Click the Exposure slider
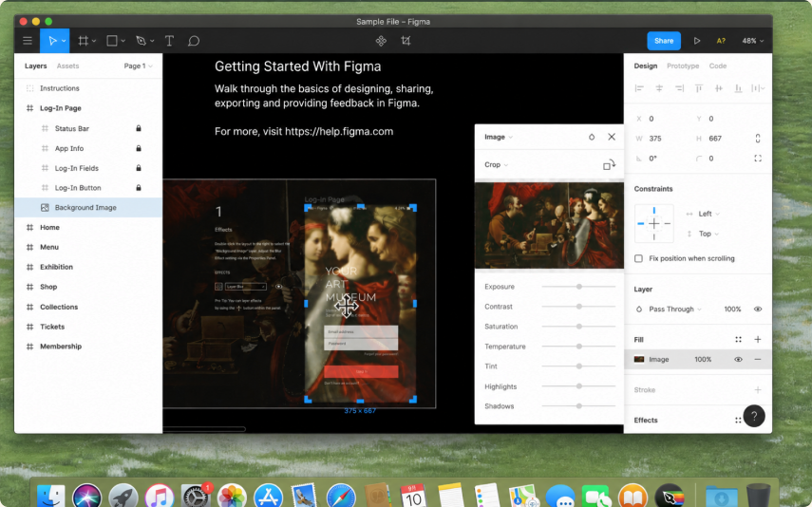 tap(578, 287)
